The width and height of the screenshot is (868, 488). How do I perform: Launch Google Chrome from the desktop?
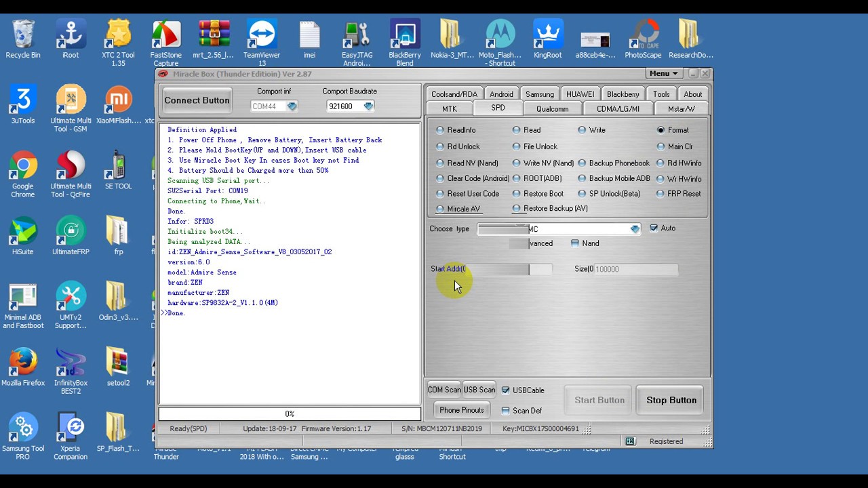tap(23, 174)
